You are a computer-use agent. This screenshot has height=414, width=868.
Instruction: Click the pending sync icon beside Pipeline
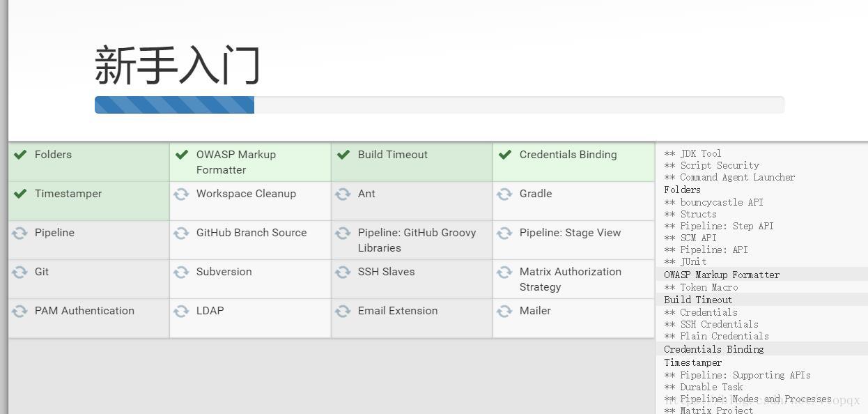coord(20,233)
